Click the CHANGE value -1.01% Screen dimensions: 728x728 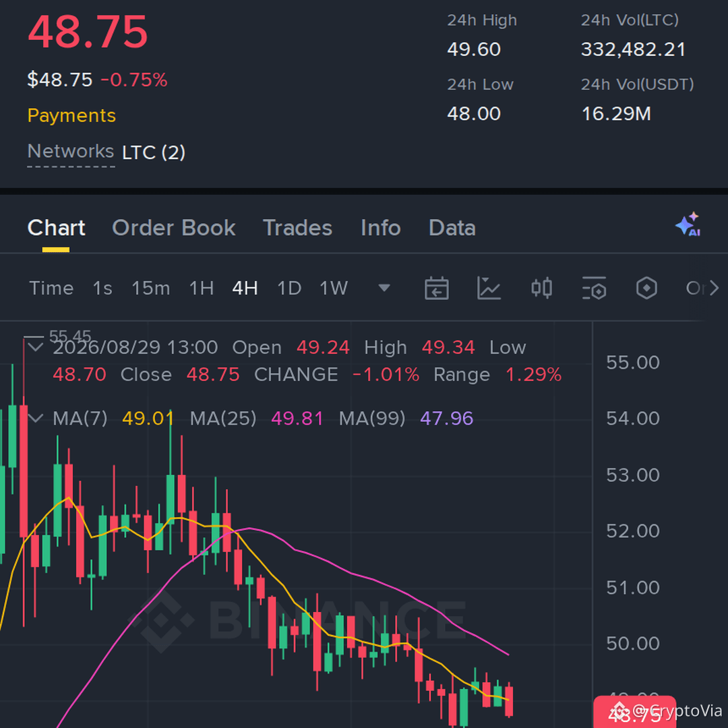(386, 374)
